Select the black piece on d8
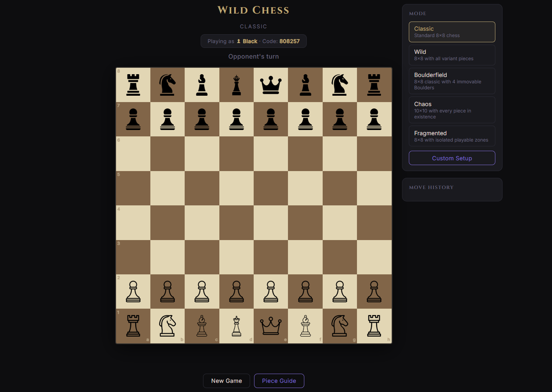The height and width of the screenshot is (392, 552). click(x=237, y=85)
